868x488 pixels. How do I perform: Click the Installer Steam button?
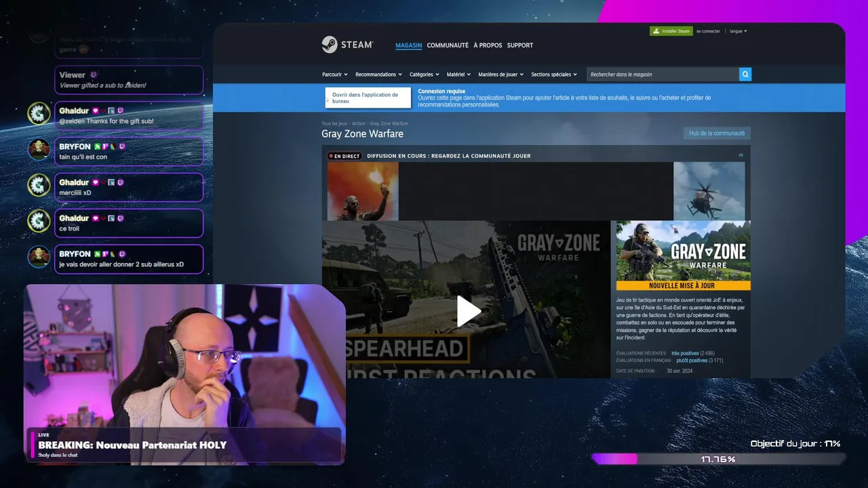(671, 31)
